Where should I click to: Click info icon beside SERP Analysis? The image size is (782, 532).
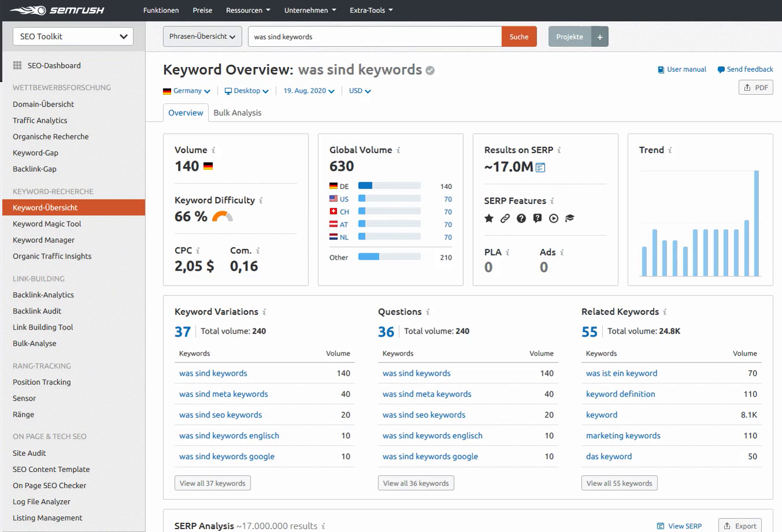tap(323, 526)
